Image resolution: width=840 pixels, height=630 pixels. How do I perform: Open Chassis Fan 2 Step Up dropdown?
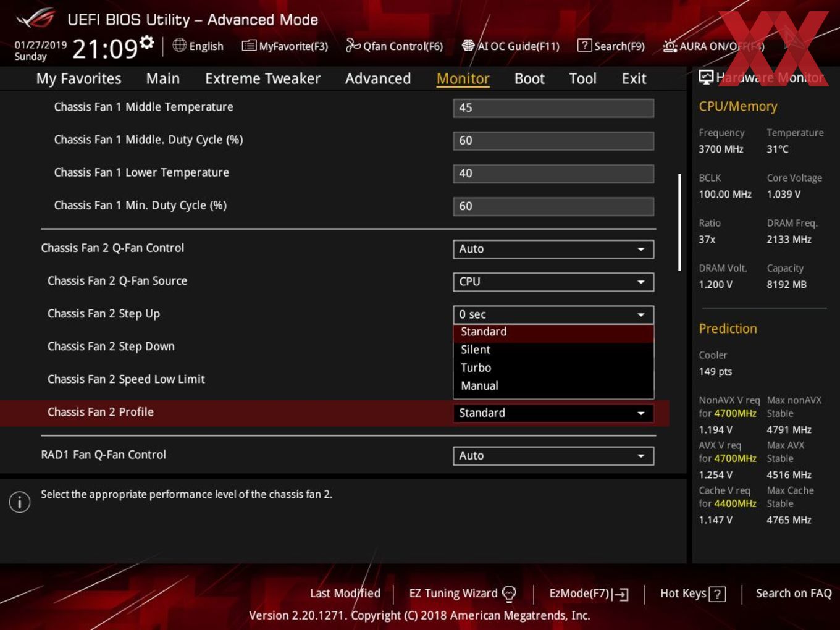553,314
